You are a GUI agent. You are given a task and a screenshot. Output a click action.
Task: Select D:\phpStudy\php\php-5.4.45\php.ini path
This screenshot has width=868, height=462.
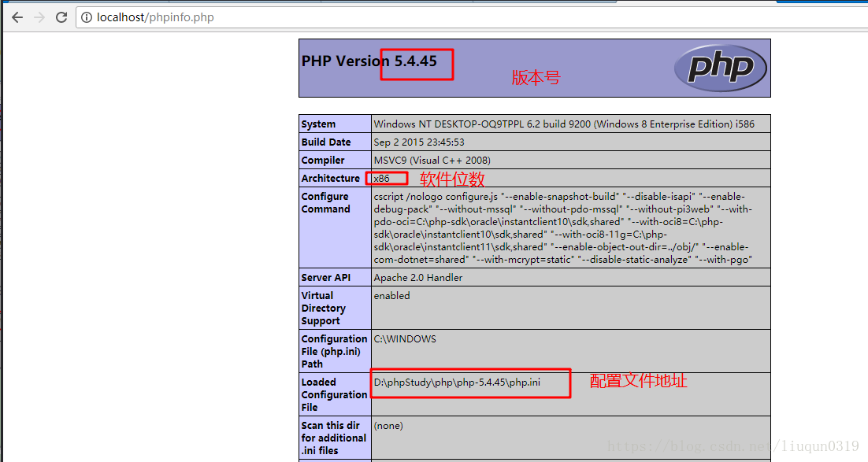pyautogui.click(x=458, y=383)
